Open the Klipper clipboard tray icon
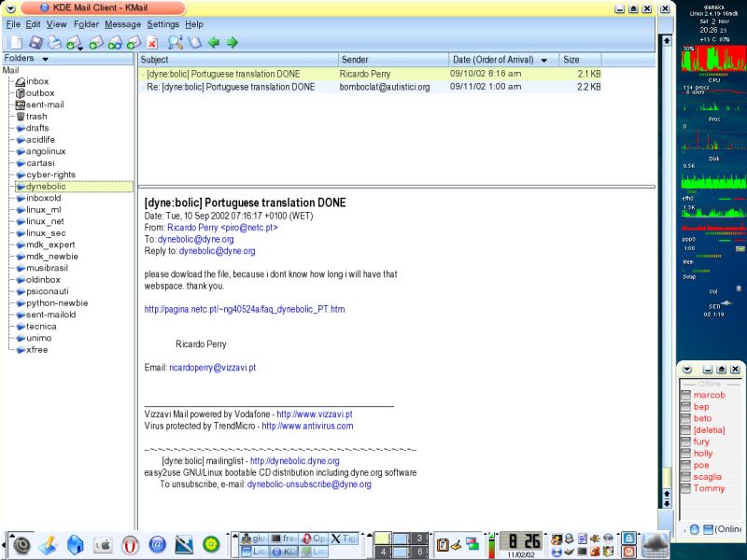 coord(442,544)
